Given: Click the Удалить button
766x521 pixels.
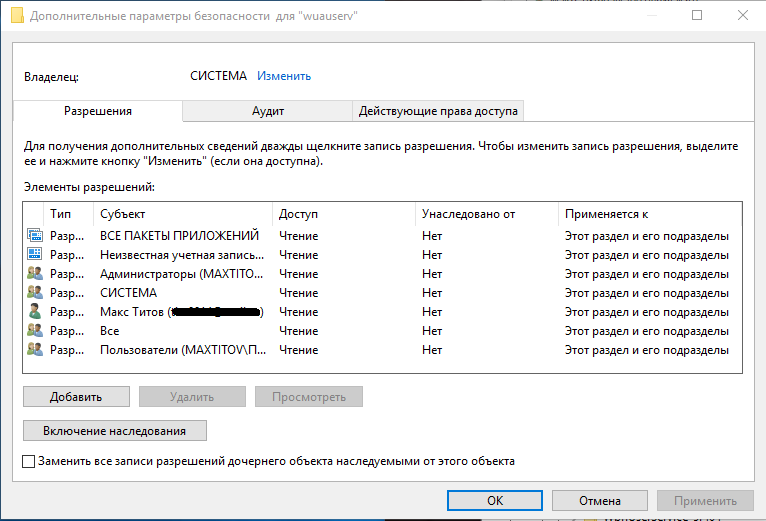Looking at the screenshot, I should pos(192,396).
